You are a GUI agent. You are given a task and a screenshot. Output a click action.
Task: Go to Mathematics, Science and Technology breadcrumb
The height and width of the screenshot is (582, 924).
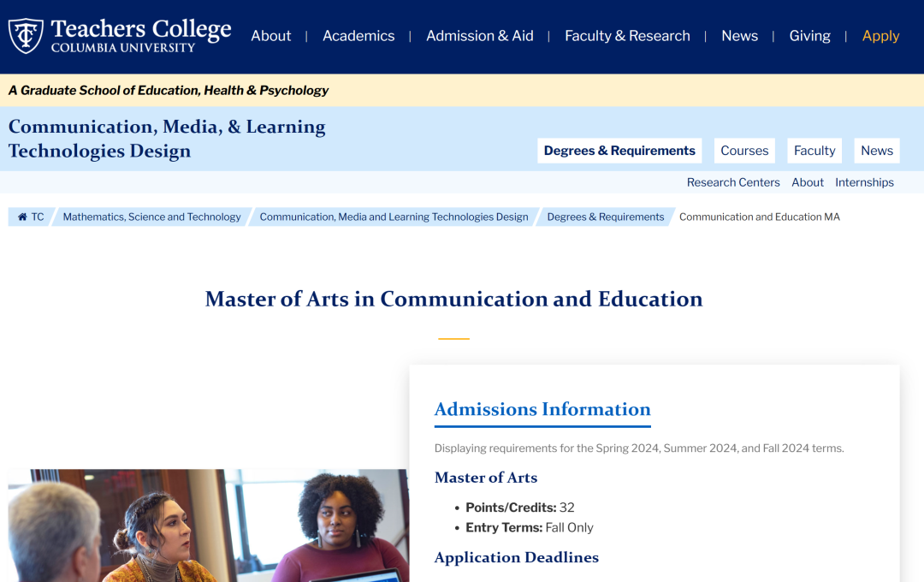(x=152, y=217)
